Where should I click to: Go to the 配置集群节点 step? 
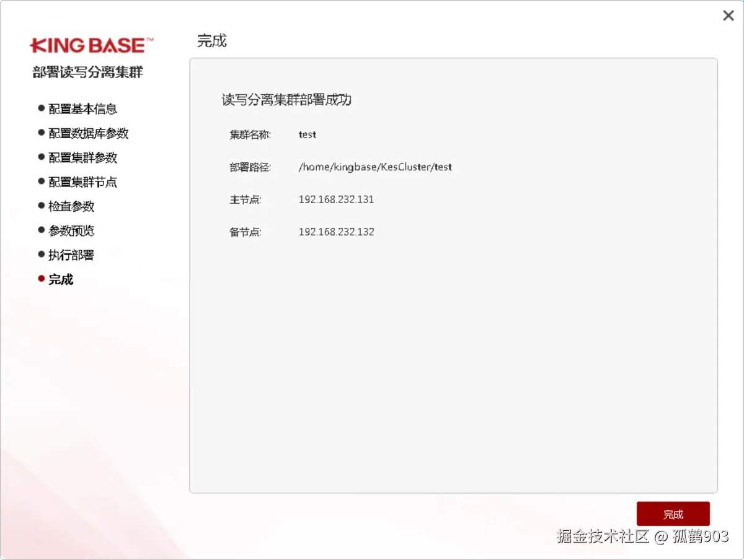click(82, 182)
